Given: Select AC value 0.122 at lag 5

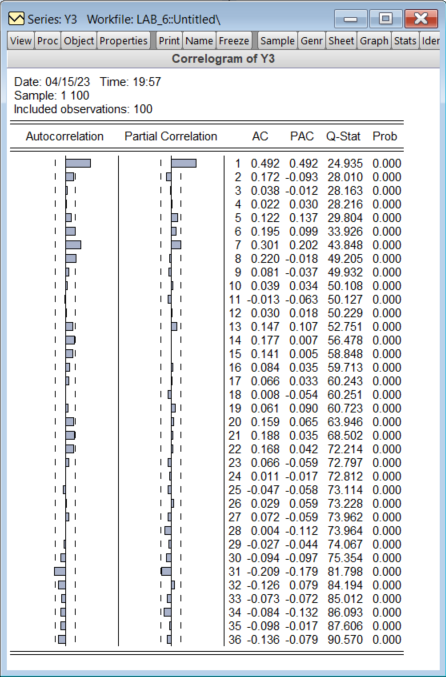Looking at the screenshot, I should pyautogui.click(x=265, y=218).
